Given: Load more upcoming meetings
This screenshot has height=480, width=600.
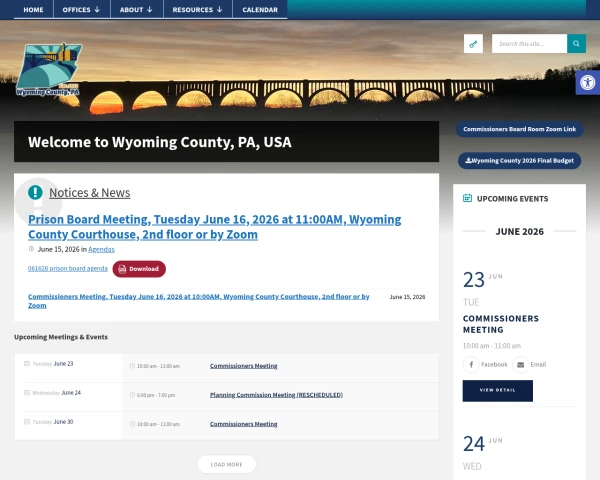Looking at the screenshot, I should (x=227, y=464).
